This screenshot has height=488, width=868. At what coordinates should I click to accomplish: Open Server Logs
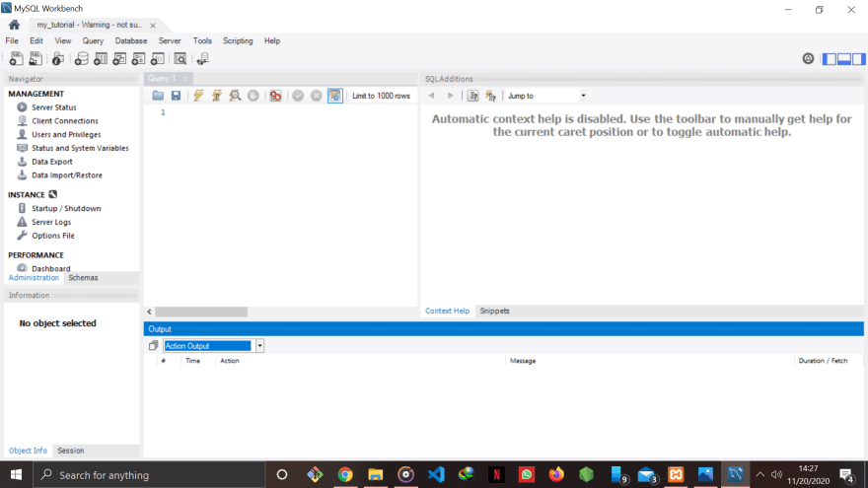(x=51, y=222)
